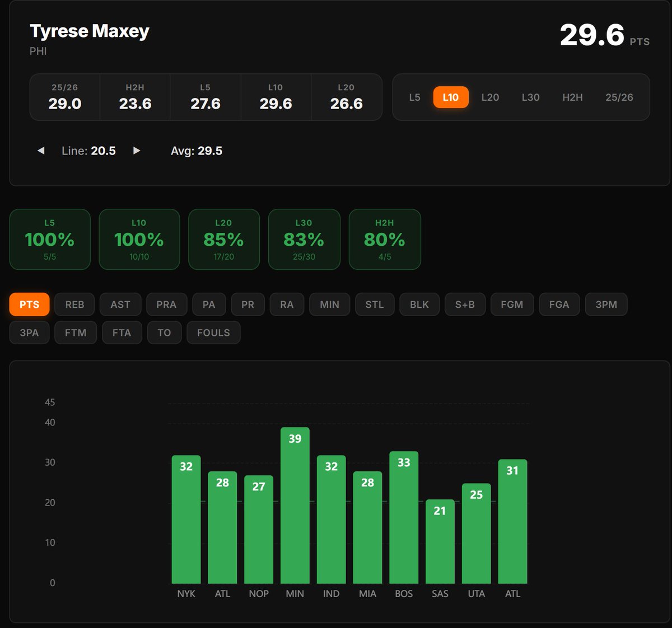Click the MIN opponent label under the chart

click(x=295, y=594)
